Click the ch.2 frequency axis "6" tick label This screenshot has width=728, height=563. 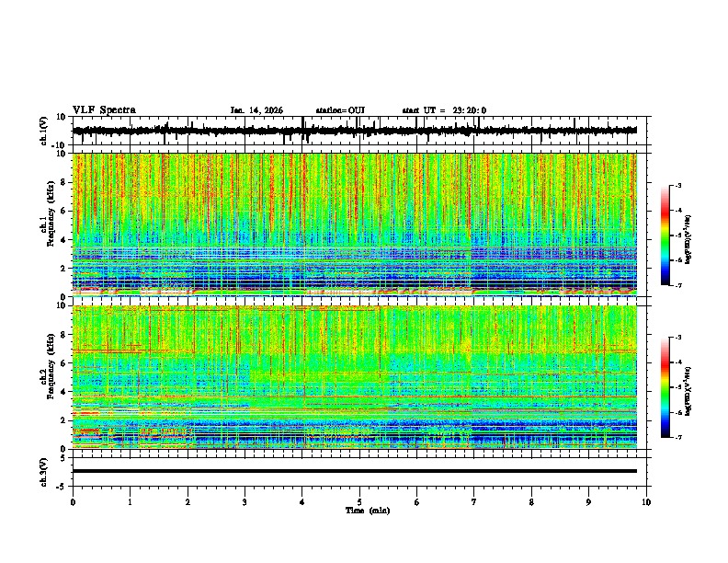[x=63, y=363]
